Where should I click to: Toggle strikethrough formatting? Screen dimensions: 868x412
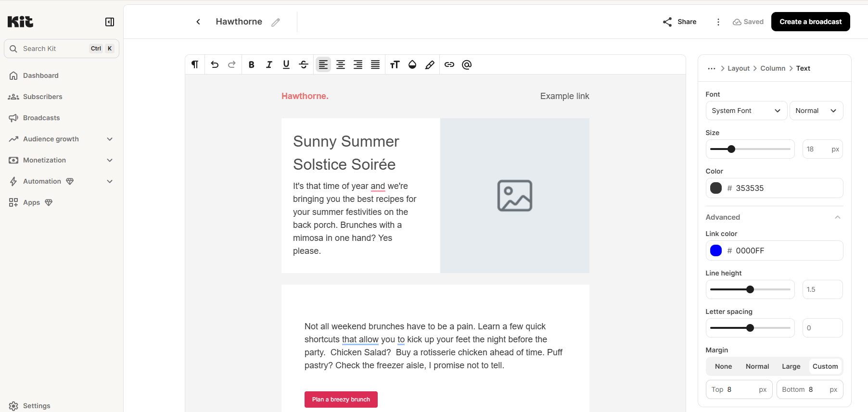click(x=304, y=64)
